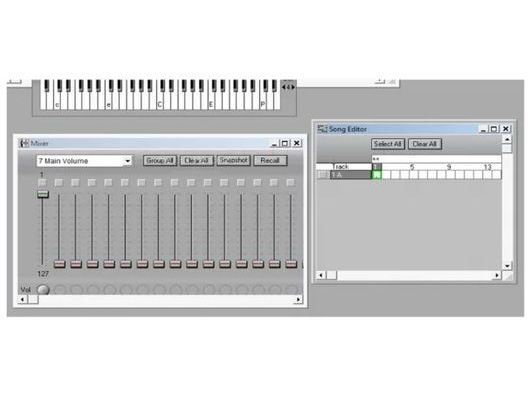The image size is (530, 400).
Task: Toggle the seventh channel group box in Mixer
Action: 142,183
